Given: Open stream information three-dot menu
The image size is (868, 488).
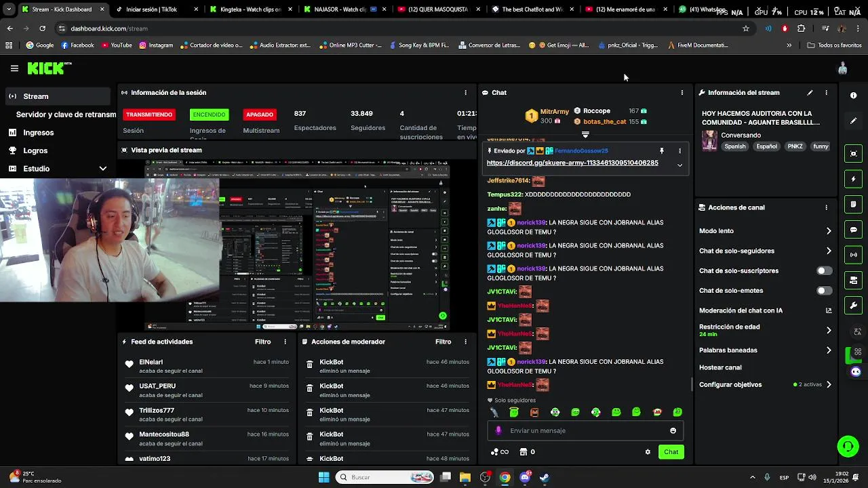Looking at the screenshot, I should pyautogui.click(x=826, y=92).
